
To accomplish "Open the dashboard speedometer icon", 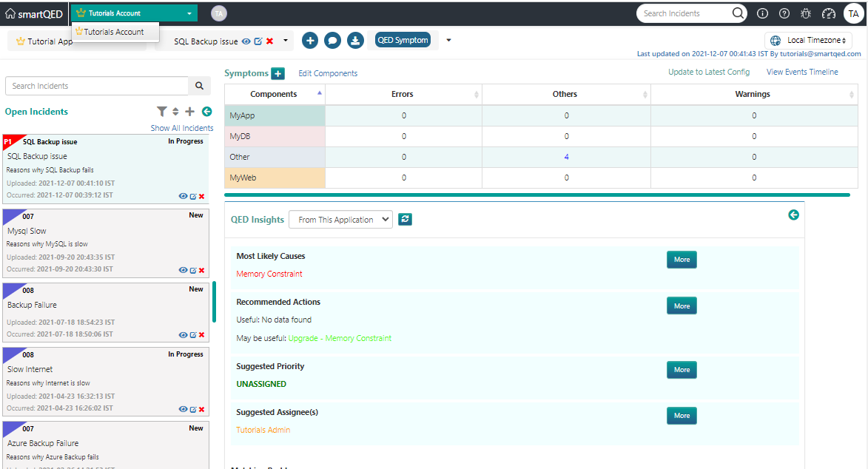I will tap(828, 13).
